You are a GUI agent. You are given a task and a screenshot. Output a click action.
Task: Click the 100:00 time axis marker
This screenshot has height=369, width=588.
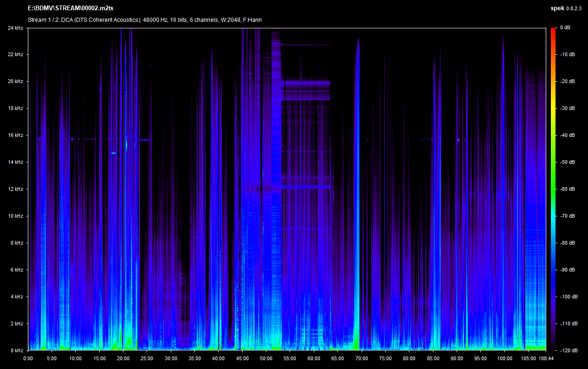point(504,358)
